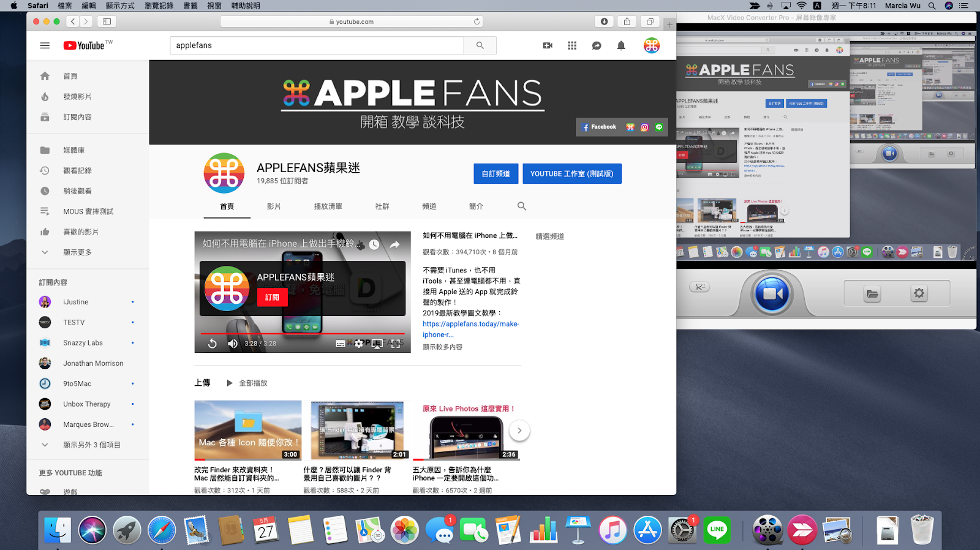Click the YouTube search field
This screenshot has width=980, height=550.
point(317,45)
